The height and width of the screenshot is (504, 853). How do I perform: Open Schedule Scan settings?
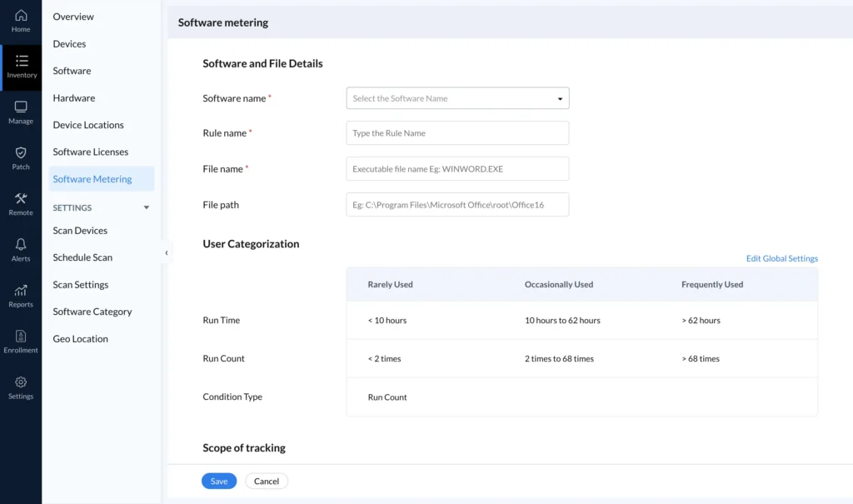pyautogui.click(x=82, y=257)
